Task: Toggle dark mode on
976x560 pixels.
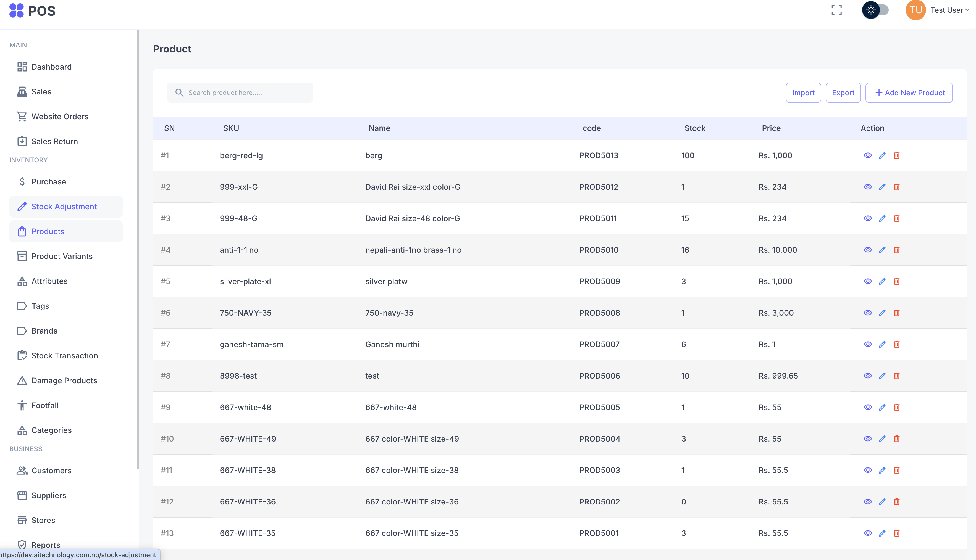Action: click(876, 10)
